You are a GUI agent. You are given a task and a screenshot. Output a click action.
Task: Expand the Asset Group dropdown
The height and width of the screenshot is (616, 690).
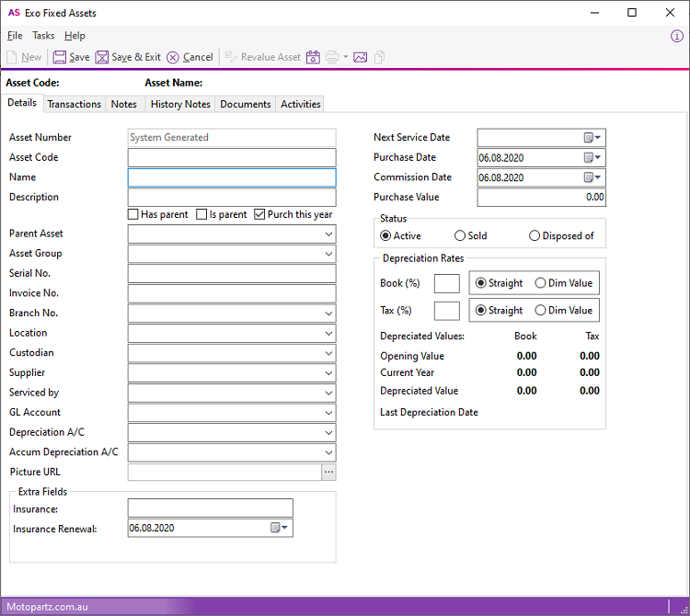[328, 254]
